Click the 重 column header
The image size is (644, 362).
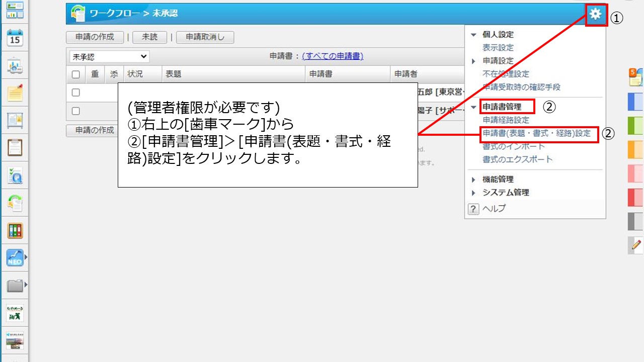coord(95,74)
